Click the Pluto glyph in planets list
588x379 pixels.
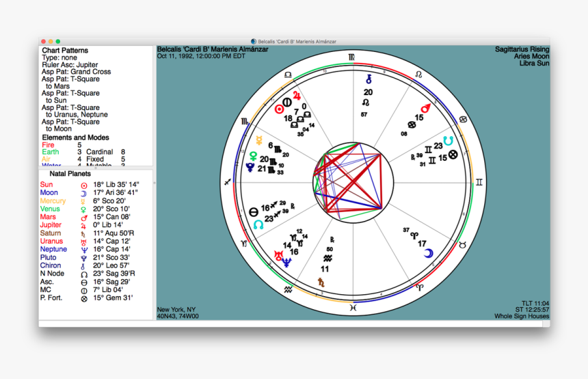[83, 258]
